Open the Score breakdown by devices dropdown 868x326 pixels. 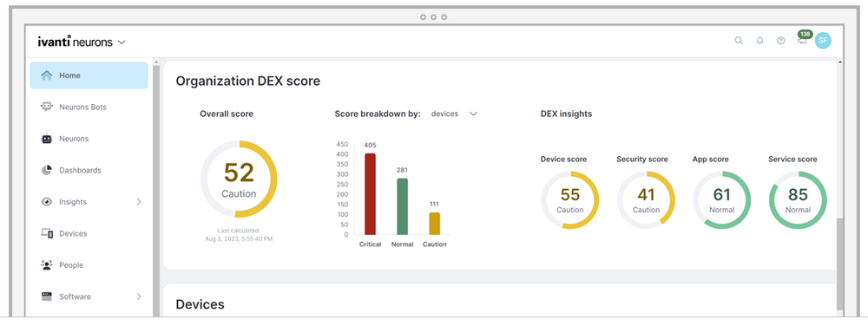[454, 114]
